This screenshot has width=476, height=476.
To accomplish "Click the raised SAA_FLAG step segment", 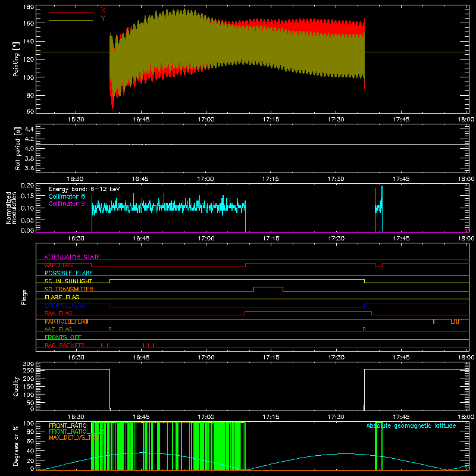I will (x=308, y=311).
